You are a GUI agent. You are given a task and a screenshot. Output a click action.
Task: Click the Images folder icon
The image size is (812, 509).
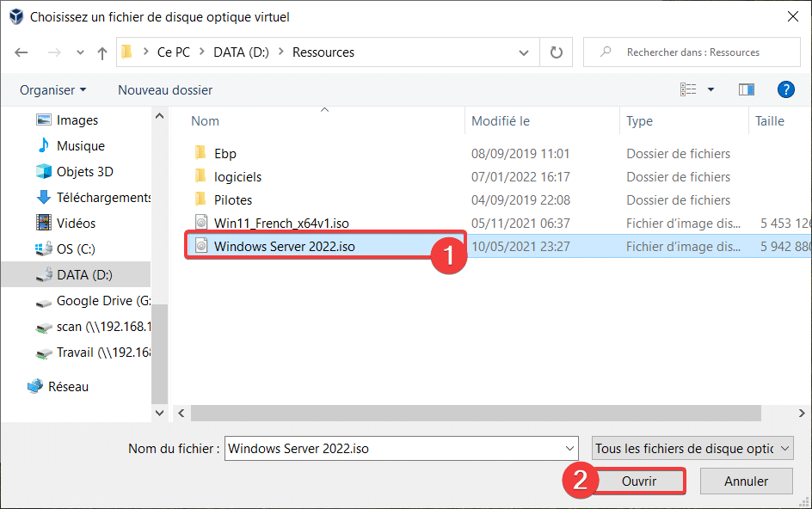point(44,120)
